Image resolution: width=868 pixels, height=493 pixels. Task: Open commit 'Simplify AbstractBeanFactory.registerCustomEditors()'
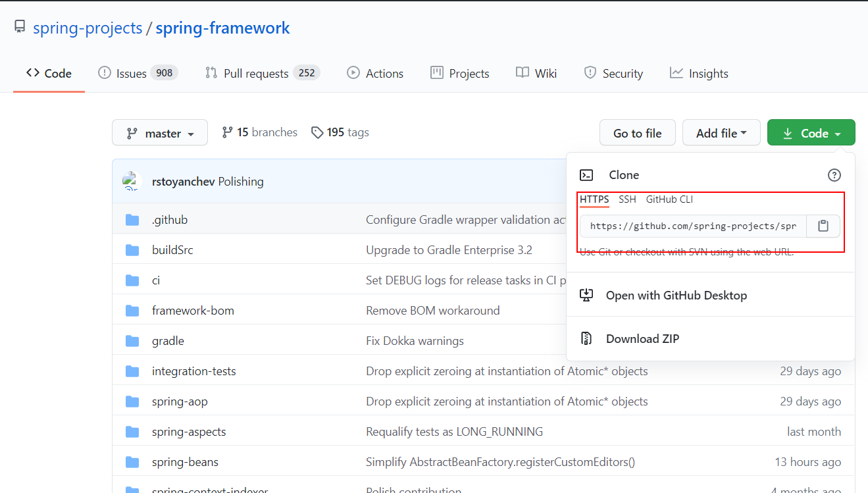pyautogui.click(x=500, y=462)
